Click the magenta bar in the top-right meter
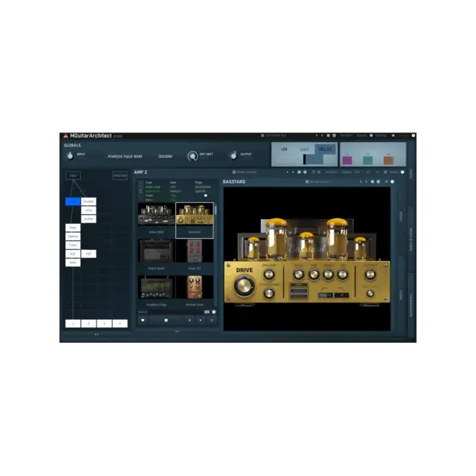This screenshot has width=476, height=476. (x=347, y=160)
